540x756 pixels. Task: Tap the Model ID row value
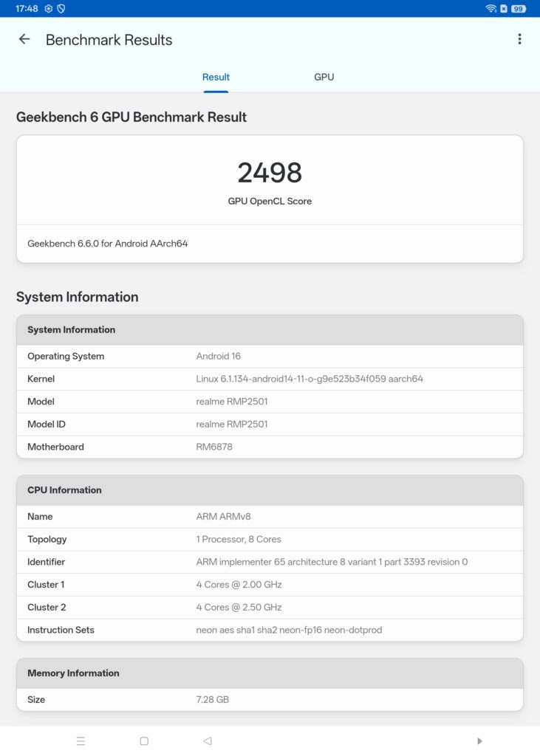coord(232,425)
